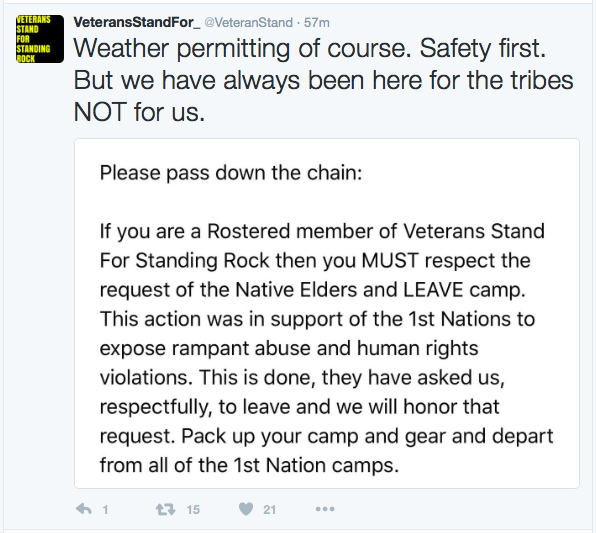Click empty space right of the more icon
Image resolution: width=596 pixels, height=533 pixels.
tap(456, 509)
